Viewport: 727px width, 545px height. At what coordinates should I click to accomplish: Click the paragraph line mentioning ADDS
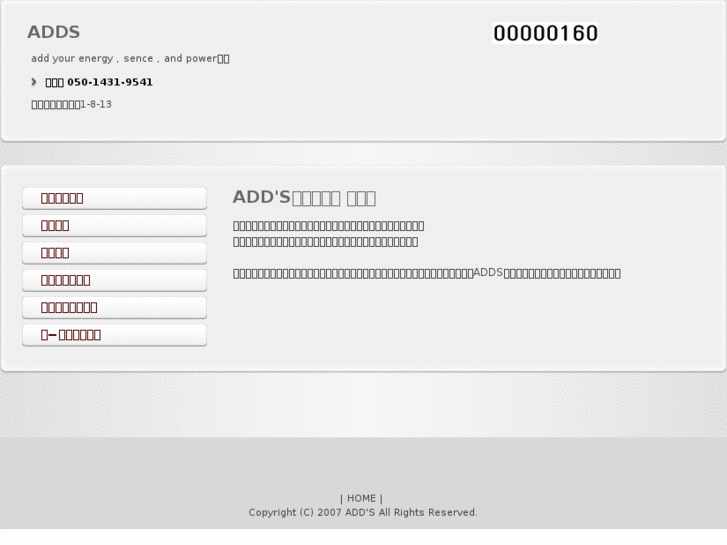pos(427,273)
